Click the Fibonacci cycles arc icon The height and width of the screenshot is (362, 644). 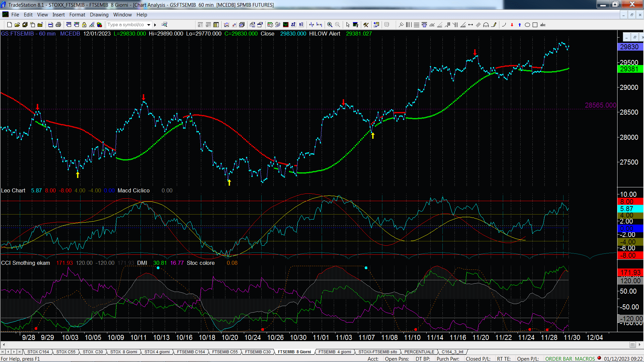486,25
